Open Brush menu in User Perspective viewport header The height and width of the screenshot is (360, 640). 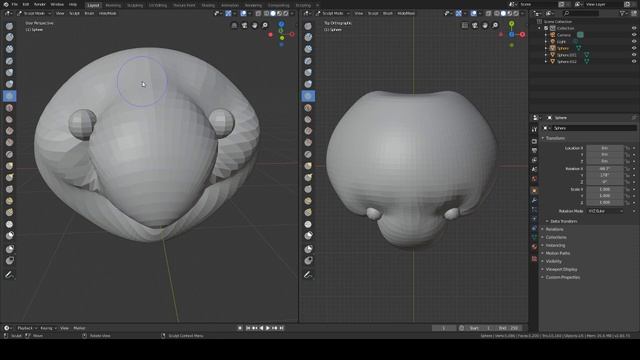click(89, 13)
